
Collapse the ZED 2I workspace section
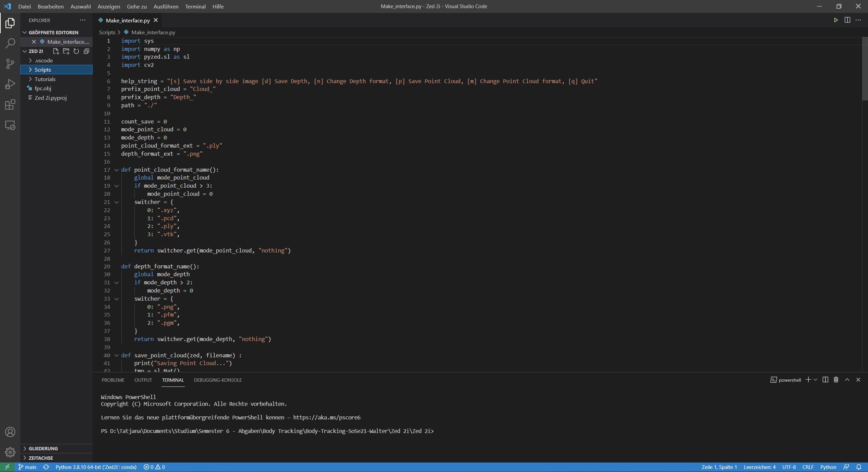pyautogui.click(x=25, y=51)
